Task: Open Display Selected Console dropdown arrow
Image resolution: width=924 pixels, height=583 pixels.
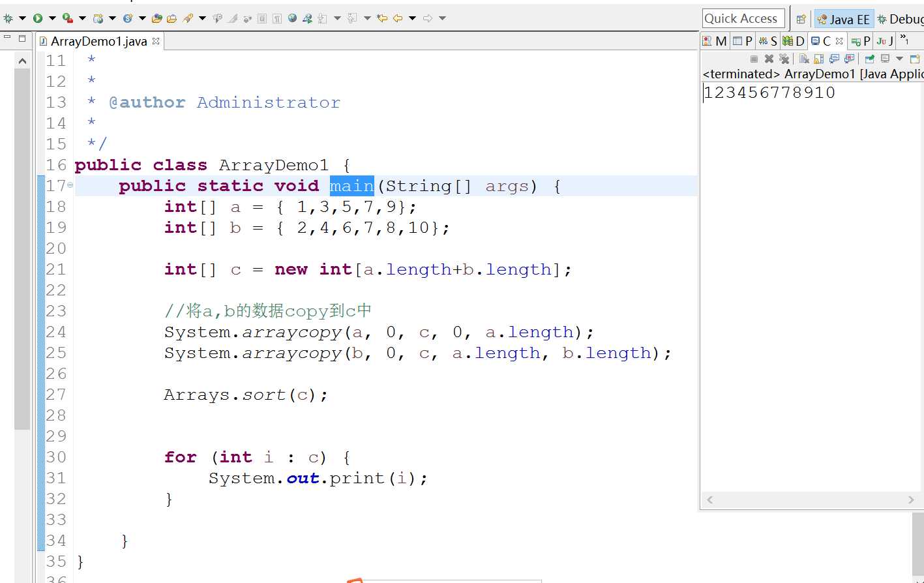Action: 899,59
